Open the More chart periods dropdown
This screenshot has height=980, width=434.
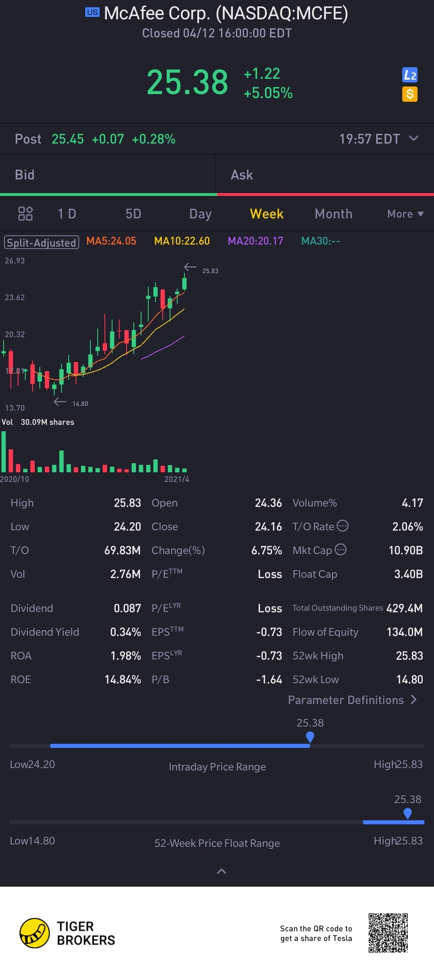tap(405, 214)
